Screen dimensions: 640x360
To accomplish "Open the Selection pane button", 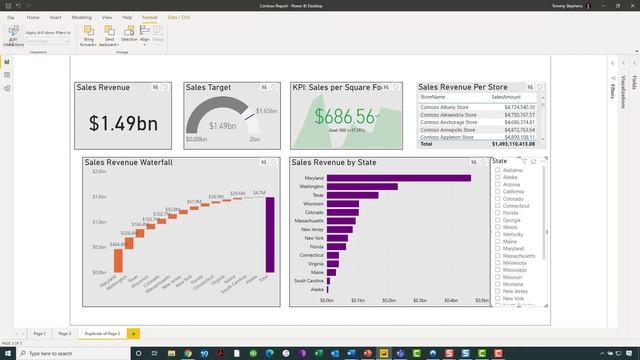I will click(x=129, y=34).
